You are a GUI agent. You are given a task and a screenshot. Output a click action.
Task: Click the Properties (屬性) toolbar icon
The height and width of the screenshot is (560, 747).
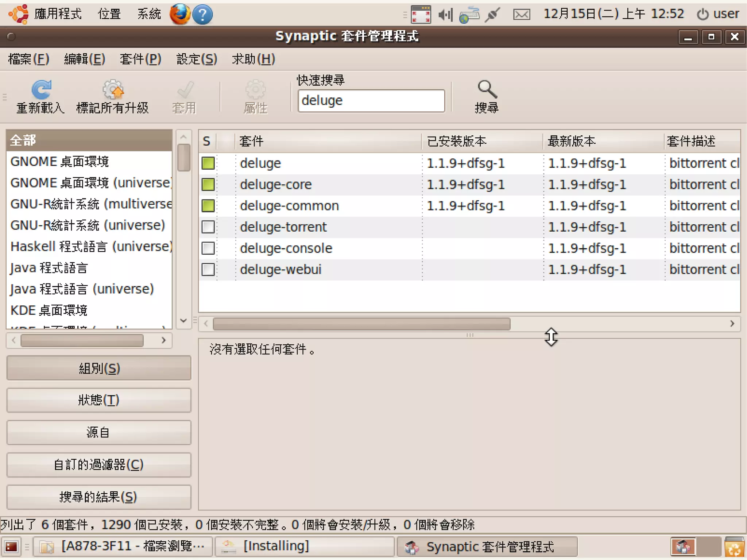coord(255,89)
